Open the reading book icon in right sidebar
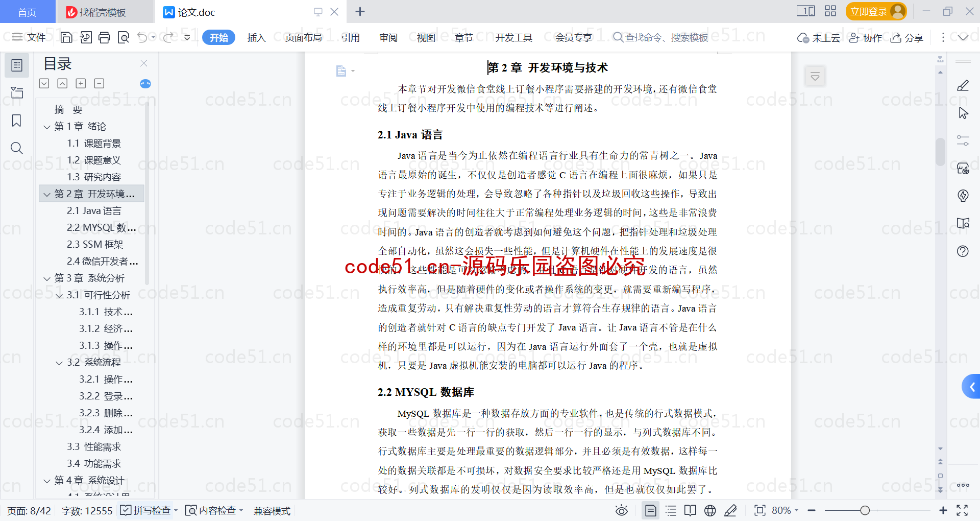 (x=963, y=223)
